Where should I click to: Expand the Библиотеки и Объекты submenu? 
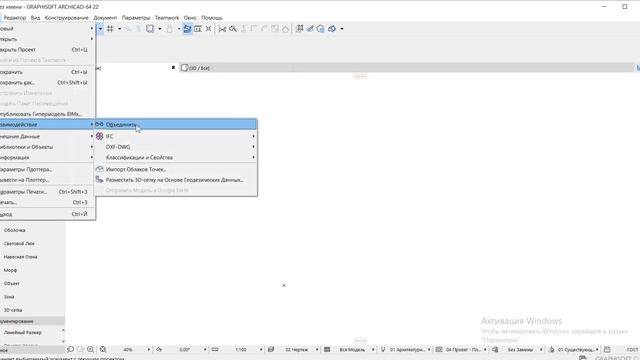[47, 147]
